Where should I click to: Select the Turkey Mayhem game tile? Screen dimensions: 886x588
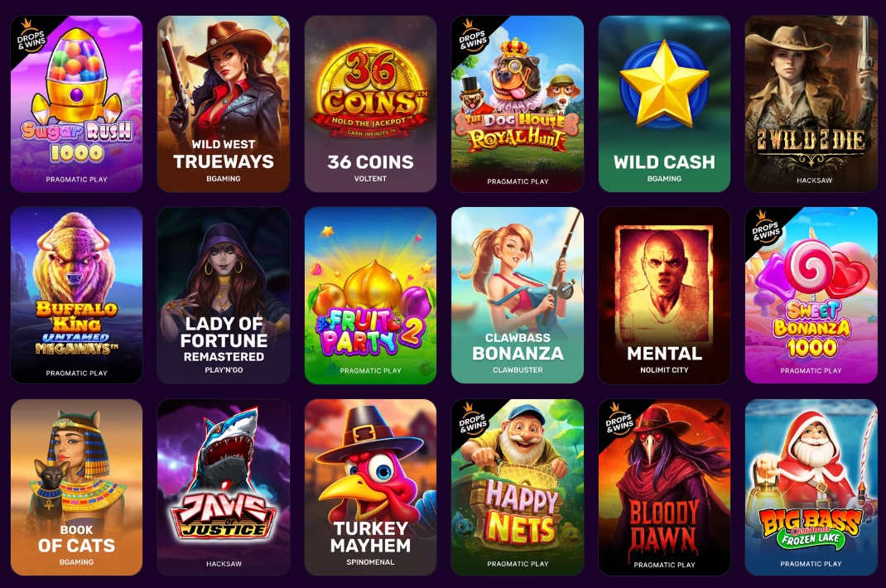370,487
